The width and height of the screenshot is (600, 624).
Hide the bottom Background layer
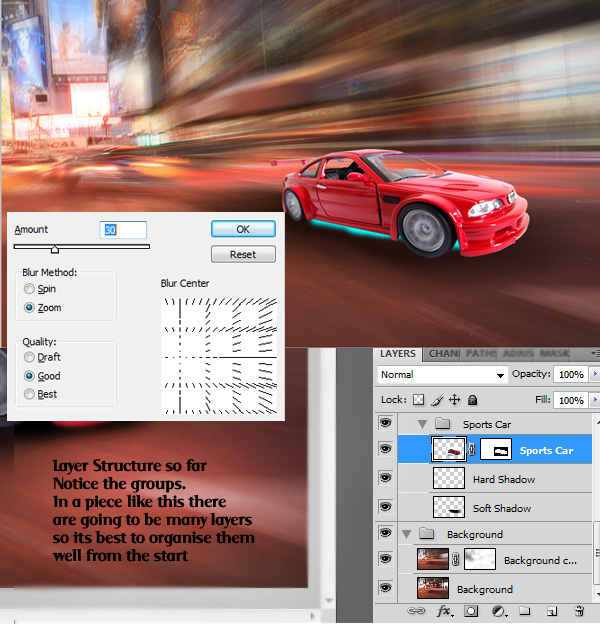(385, 587)
